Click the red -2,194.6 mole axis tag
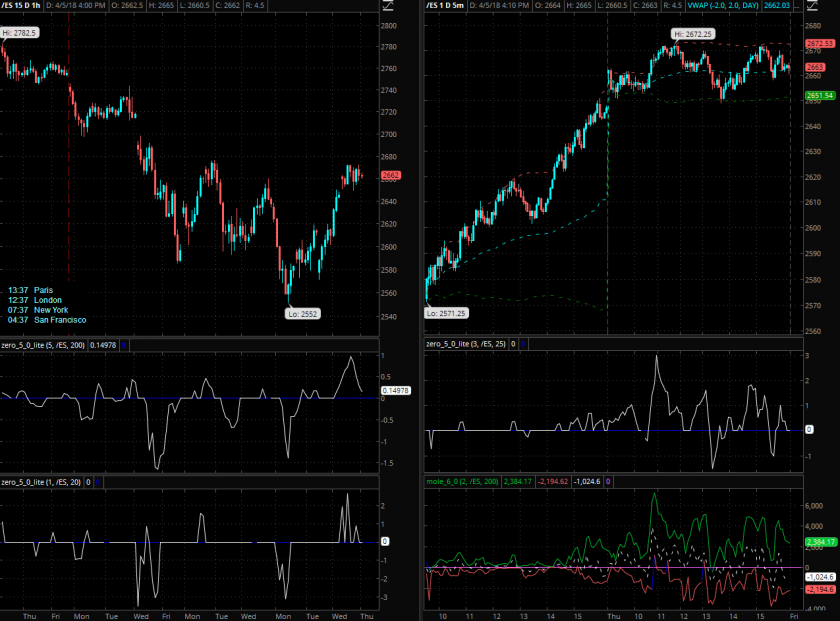 click(820, 591)
